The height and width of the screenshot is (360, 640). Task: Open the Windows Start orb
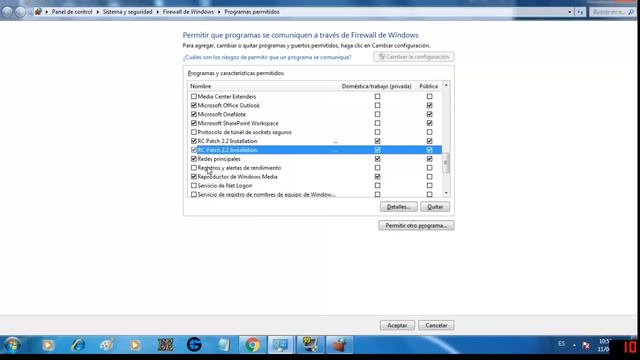pyautogui.click(x=12, y=345)
